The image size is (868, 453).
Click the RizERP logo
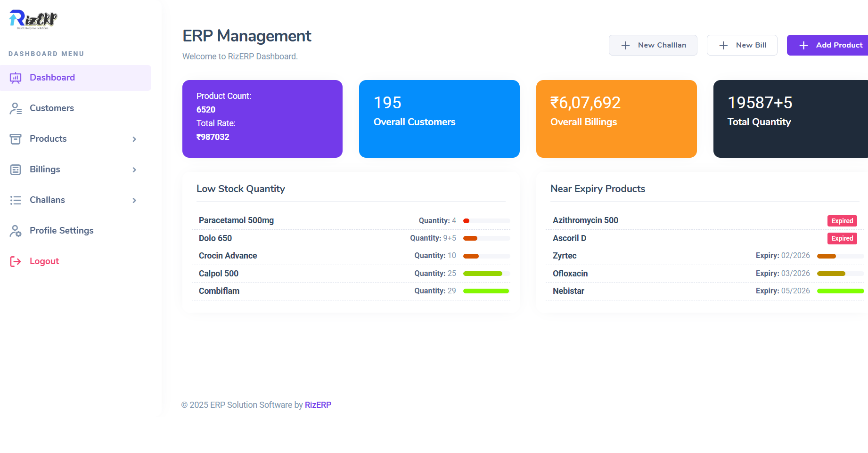(33, 19)
